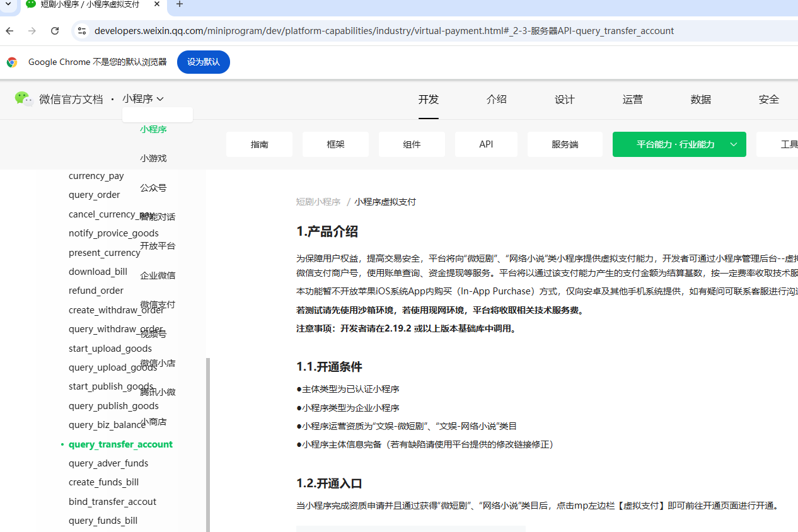The image size is (798, 532).
Task: Expand the 小程序 platform dropdown
Action: pos(143,99)
